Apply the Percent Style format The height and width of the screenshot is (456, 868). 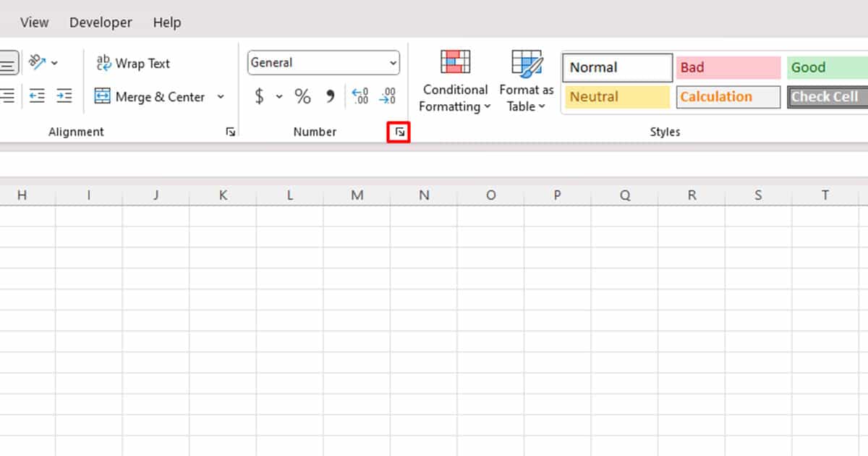302,95
